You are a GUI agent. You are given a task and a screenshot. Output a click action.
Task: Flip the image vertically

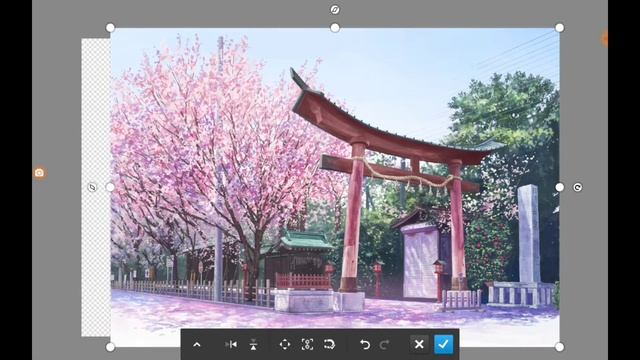click(253, 344)
